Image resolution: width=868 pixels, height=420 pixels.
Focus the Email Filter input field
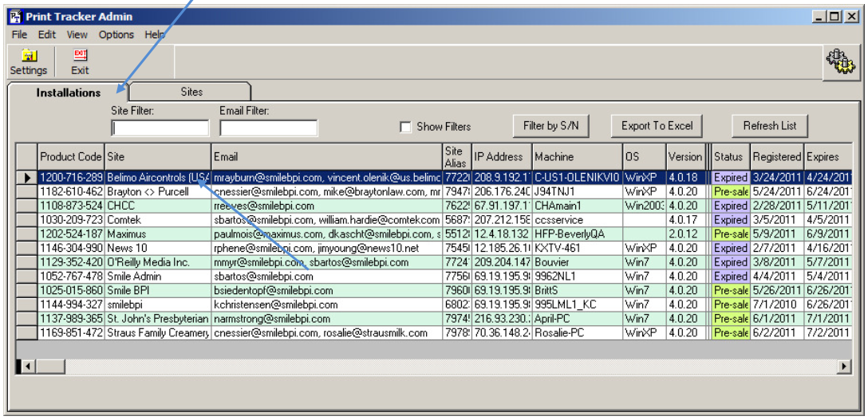click(x=269, y=128)
